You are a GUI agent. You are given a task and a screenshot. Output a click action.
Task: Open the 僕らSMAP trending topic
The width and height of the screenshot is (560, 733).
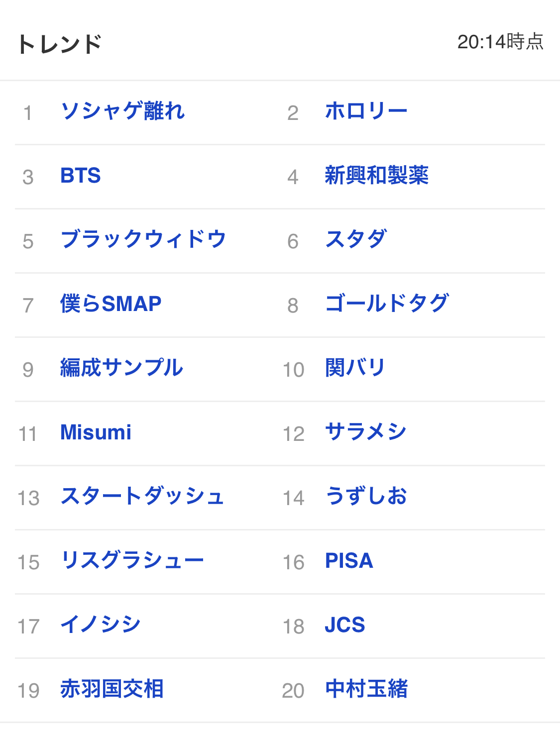[111, 304]
